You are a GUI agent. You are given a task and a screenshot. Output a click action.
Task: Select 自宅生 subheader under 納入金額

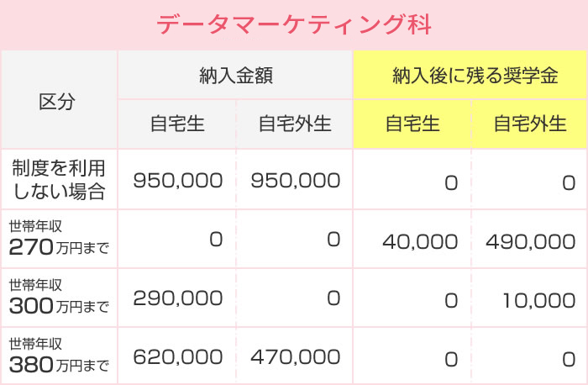tap(177, 124)
